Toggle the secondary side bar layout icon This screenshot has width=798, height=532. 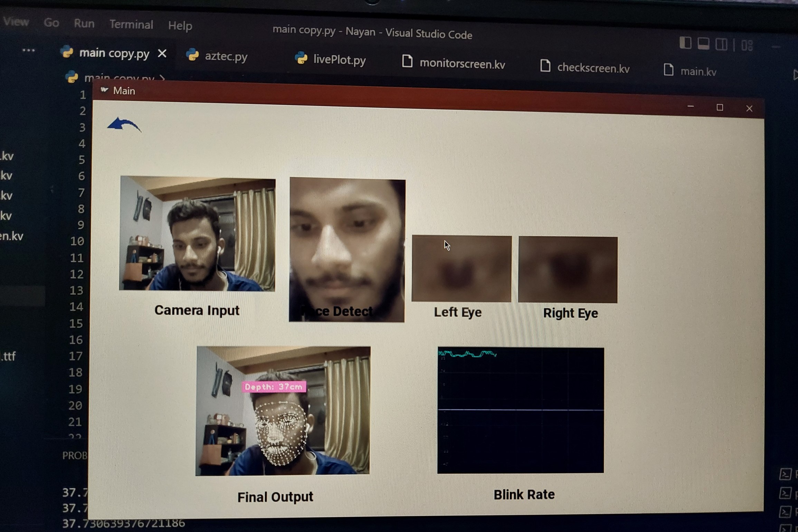(x=721, y=45)
